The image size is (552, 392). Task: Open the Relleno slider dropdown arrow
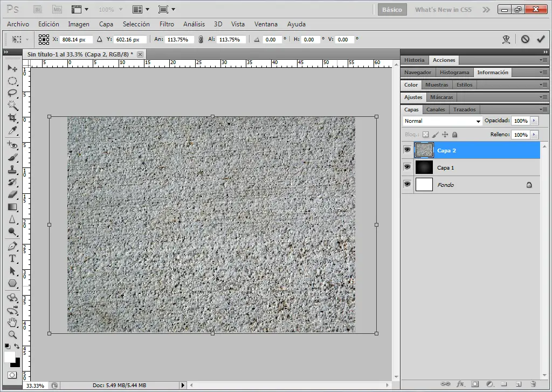(x=534, y=135)
